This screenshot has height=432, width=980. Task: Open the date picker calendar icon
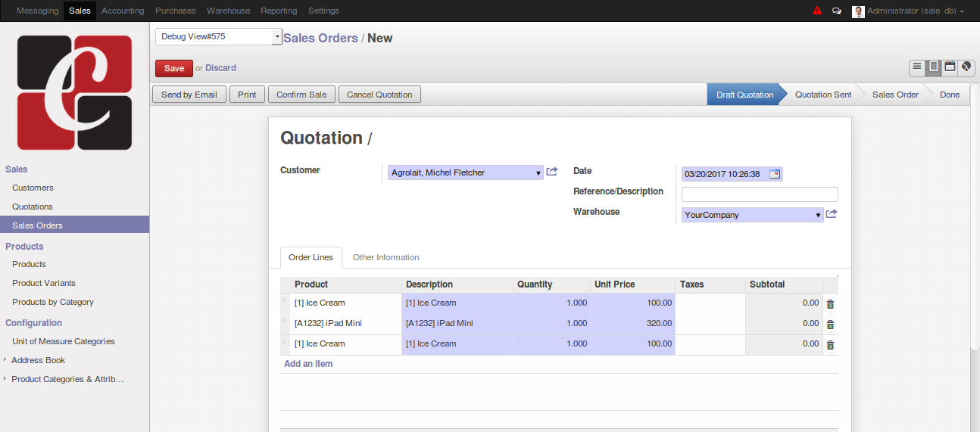775,174
